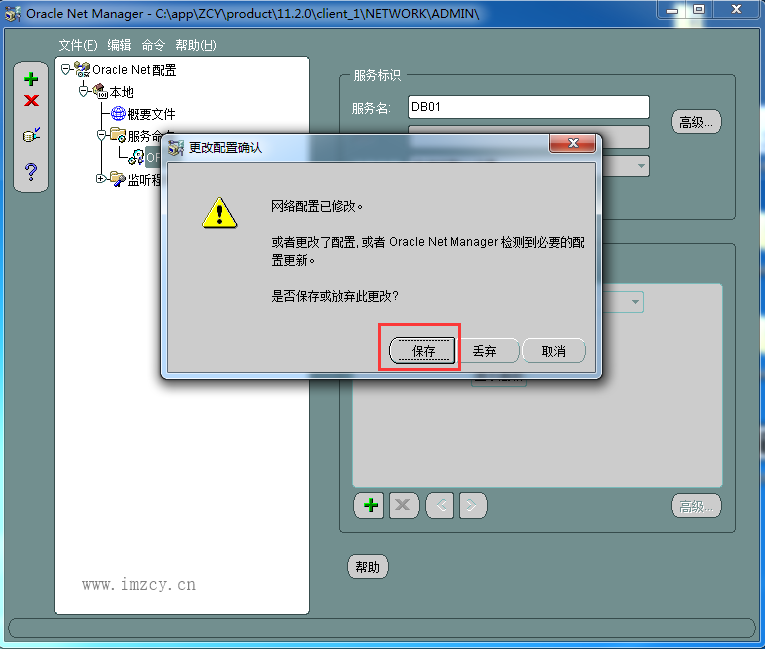Open the dropdown arrow below the service name field

pos(641,166)
